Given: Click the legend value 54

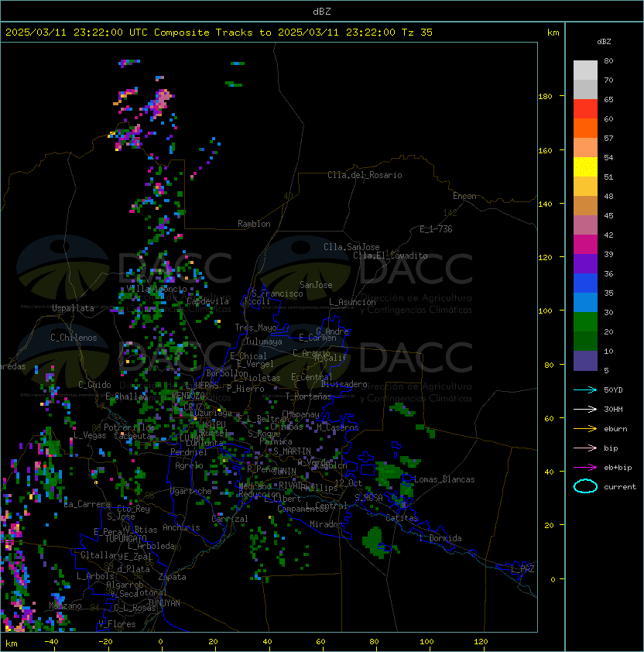Looking at the screenshot, I should [608, 158].
